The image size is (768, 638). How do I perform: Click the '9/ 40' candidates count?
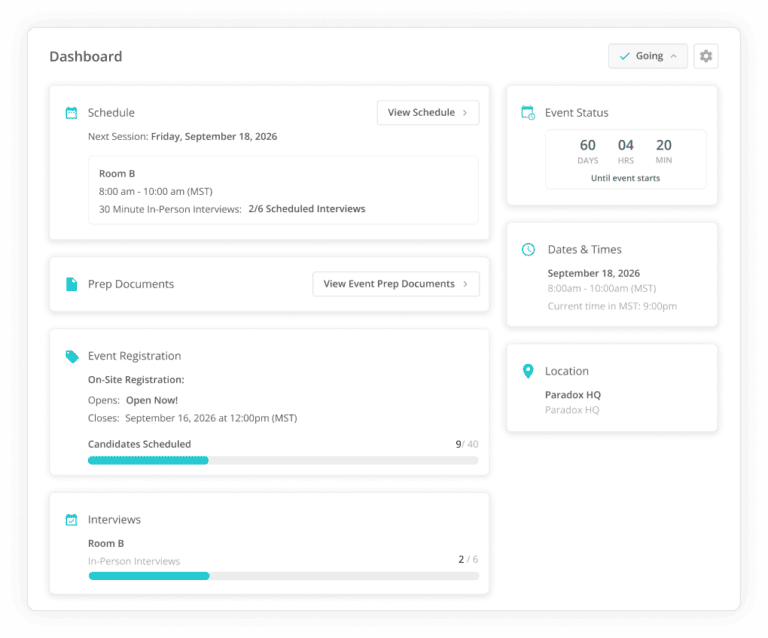point(467,444)
